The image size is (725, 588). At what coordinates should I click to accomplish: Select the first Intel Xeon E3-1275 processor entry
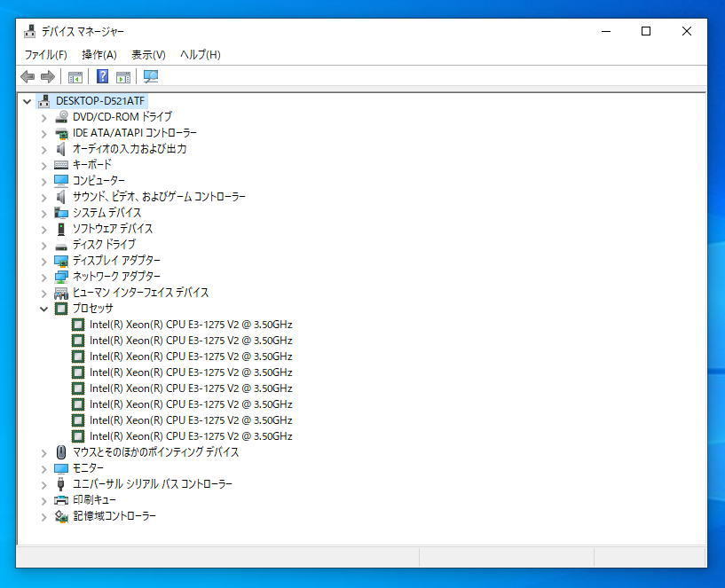(x=191, y=325)
